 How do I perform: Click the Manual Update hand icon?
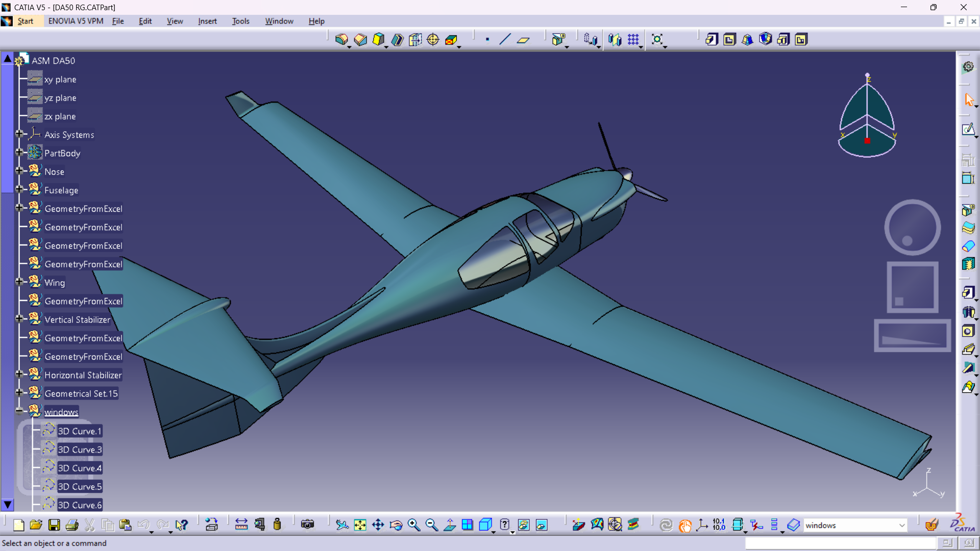[x=684, y=525]
